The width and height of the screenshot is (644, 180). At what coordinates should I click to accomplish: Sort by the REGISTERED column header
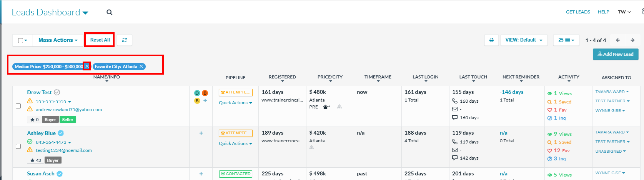(282, 78)
